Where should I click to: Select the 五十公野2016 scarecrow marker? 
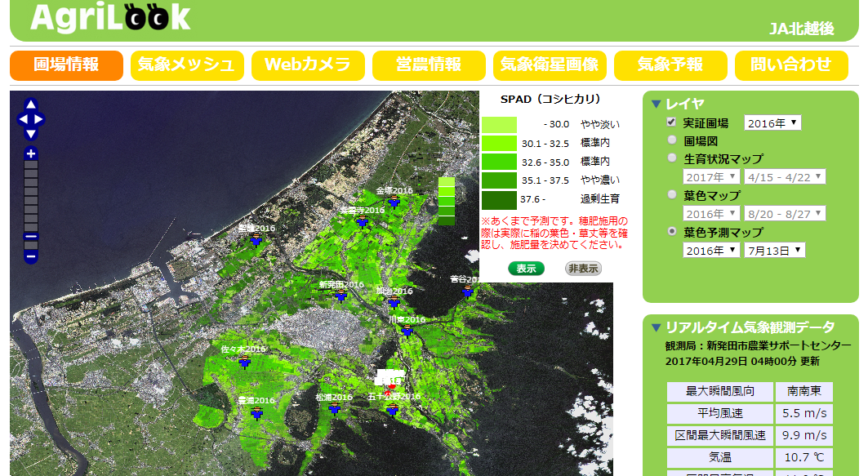coord(393,409)
